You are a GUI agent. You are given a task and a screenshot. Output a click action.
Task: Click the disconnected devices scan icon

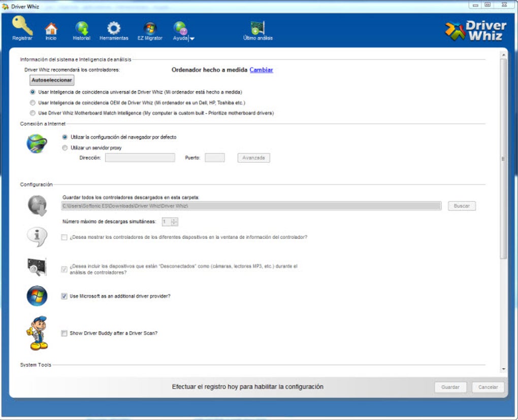click(x=37, y=267)
